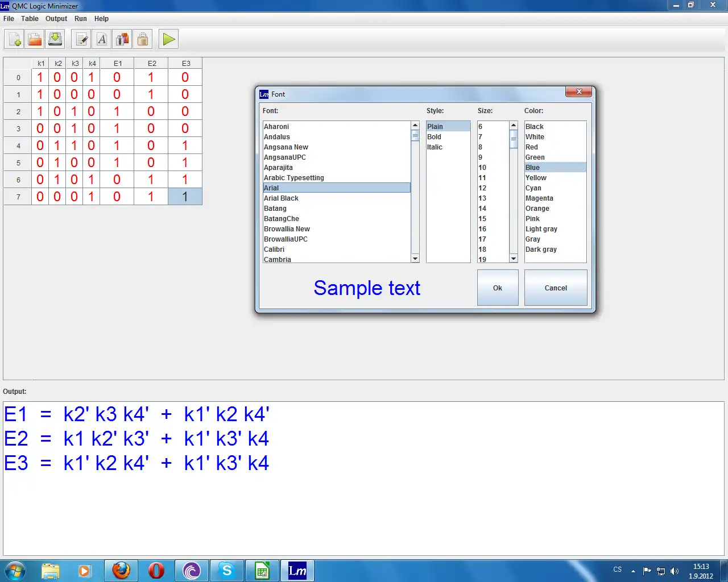Select Black in the color list
The width and height of the screenshot is (728, 582).
point(555,127)
